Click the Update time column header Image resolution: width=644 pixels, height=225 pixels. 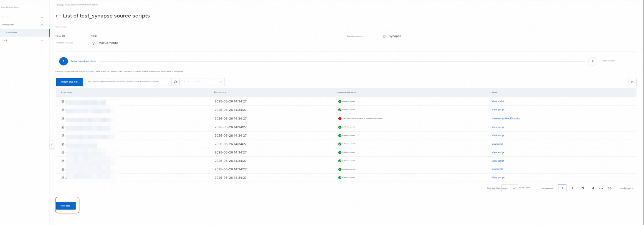pos(220,93)
